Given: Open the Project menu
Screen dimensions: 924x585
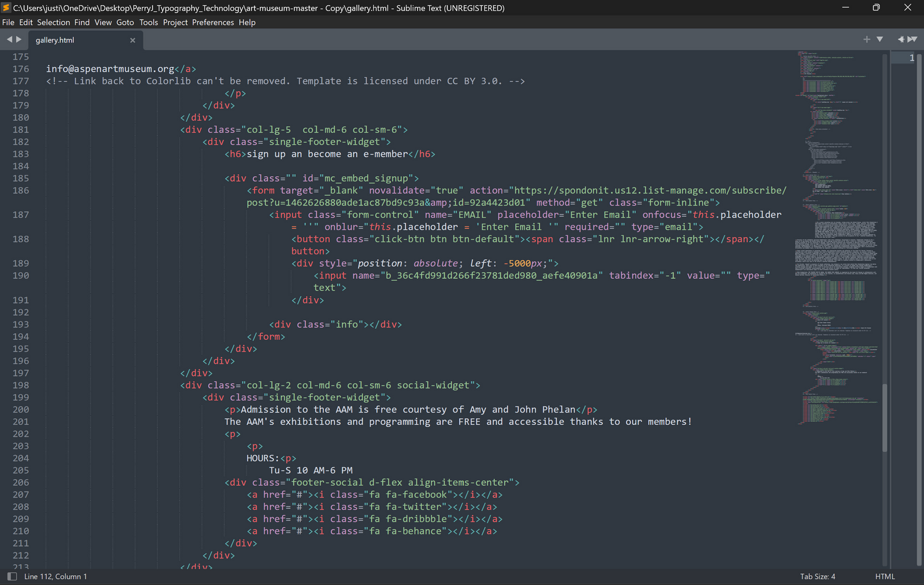Looking at the screenshot, I should tap(176, 22).
